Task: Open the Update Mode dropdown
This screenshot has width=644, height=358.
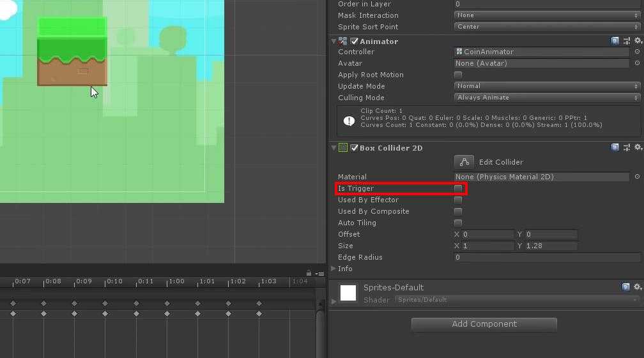Action: (547, 86)
